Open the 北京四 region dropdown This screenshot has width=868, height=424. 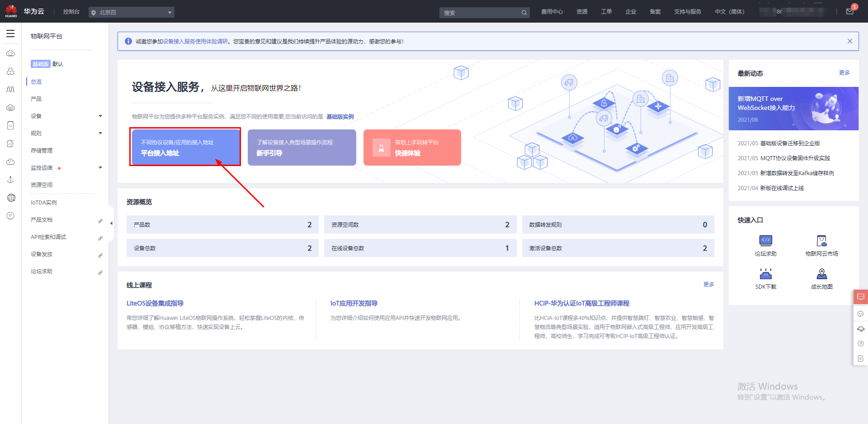click(x=131, y=13)
